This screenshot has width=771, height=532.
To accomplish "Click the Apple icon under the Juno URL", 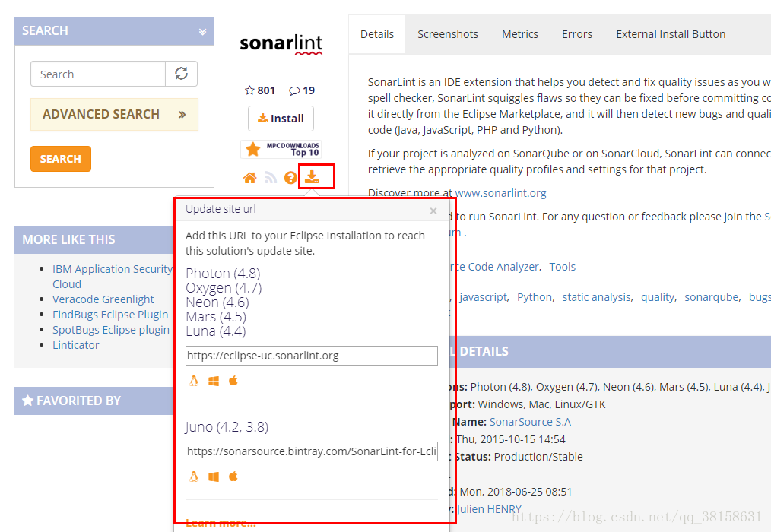I will pyautogui.click(x=233, y=477).
